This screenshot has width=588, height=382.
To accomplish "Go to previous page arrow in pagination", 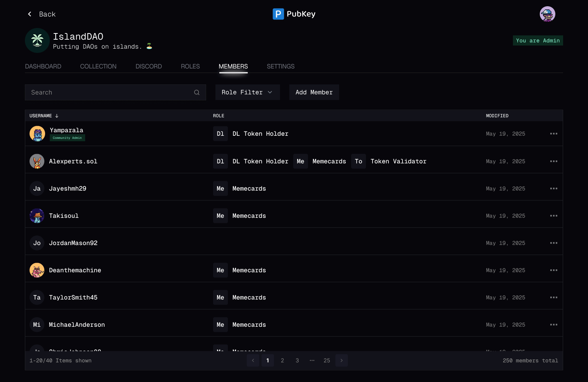I will [x=253, y=361].
